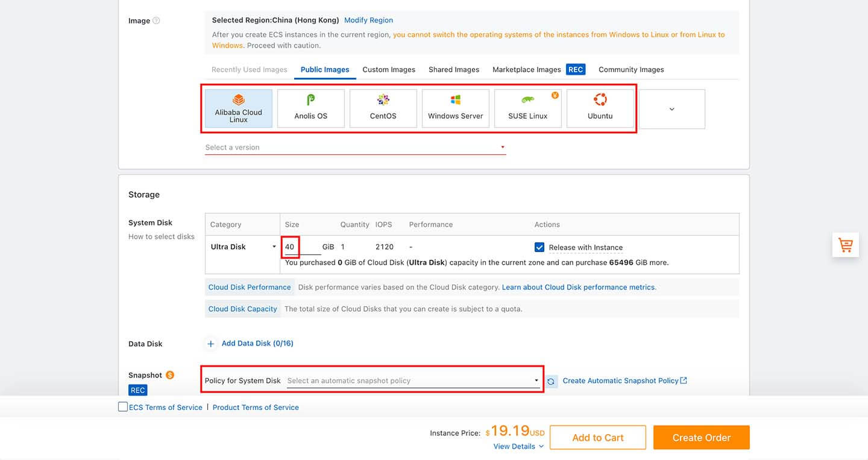Open the Select a version dropdown
The image size is (868, 460).
pyautogui.click(x=356, y=148)
